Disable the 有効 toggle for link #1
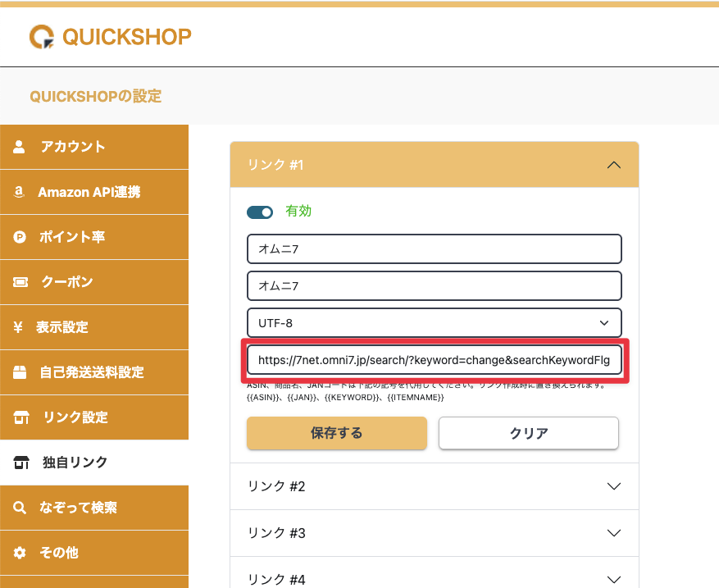 click(x=260, y=212)
